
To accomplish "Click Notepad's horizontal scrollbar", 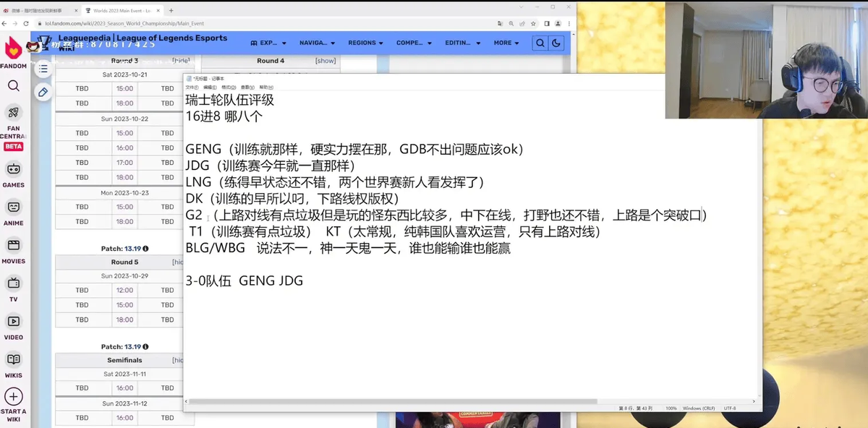I will point(394,401).
